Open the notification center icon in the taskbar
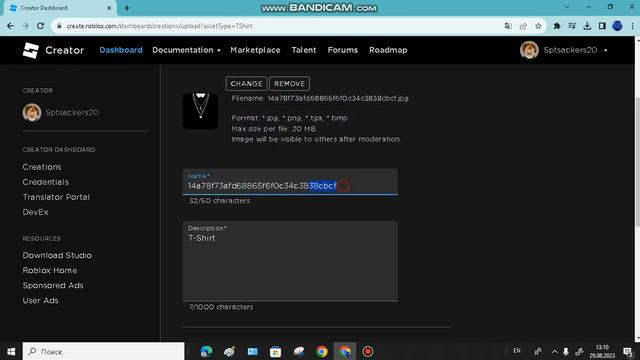 628,351
